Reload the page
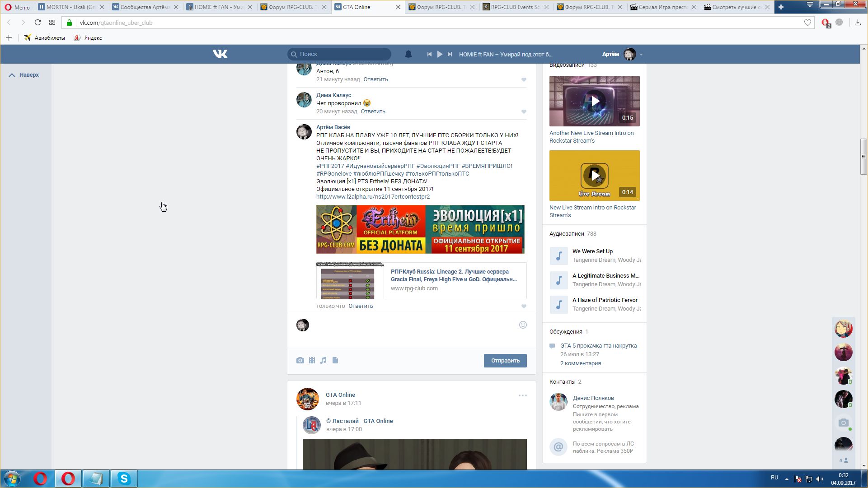 point(38,23)
